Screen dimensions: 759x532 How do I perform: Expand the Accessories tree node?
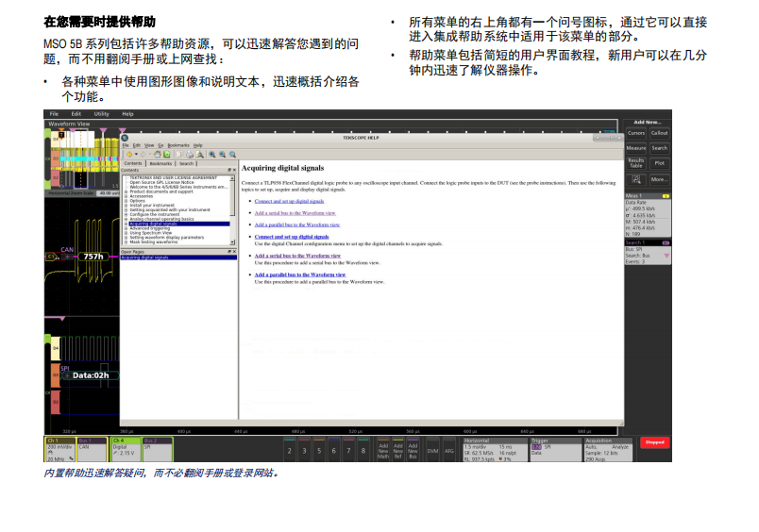pos(126,196)
